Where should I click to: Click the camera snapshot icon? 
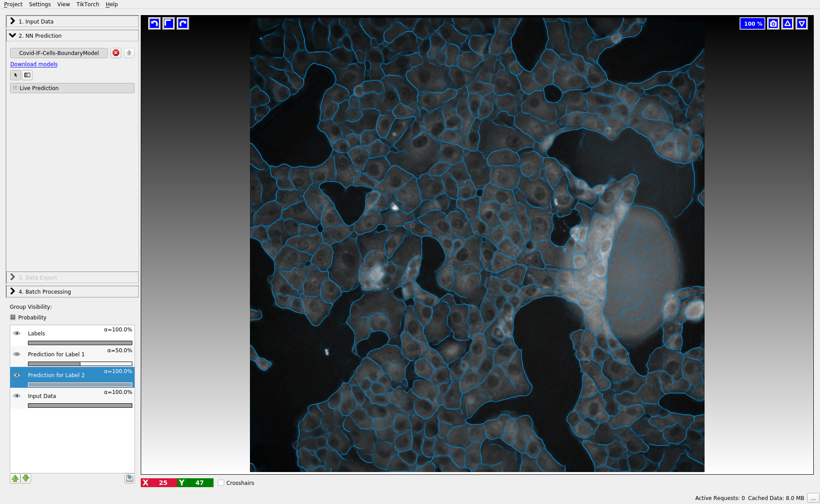pyautogui.click(x=773, y=24)
